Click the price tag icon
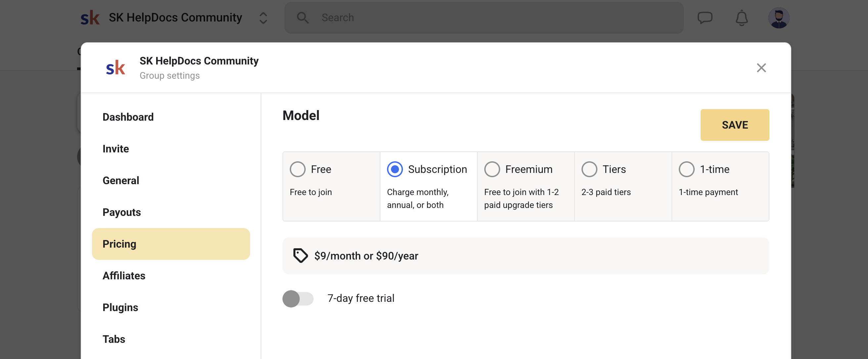The height and width of the screenshot is (359, 868). [300, 256]
